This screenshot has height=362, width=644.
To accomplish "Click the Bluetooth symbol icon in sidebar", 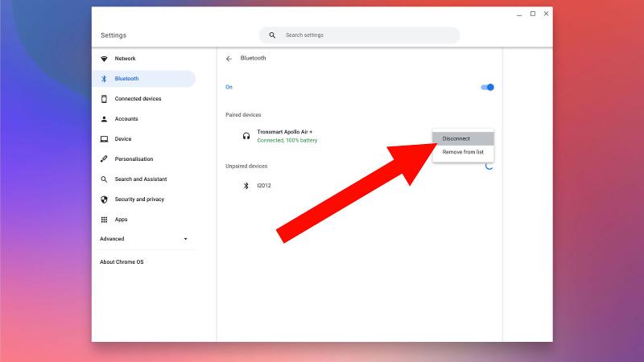I will [104, 79].
